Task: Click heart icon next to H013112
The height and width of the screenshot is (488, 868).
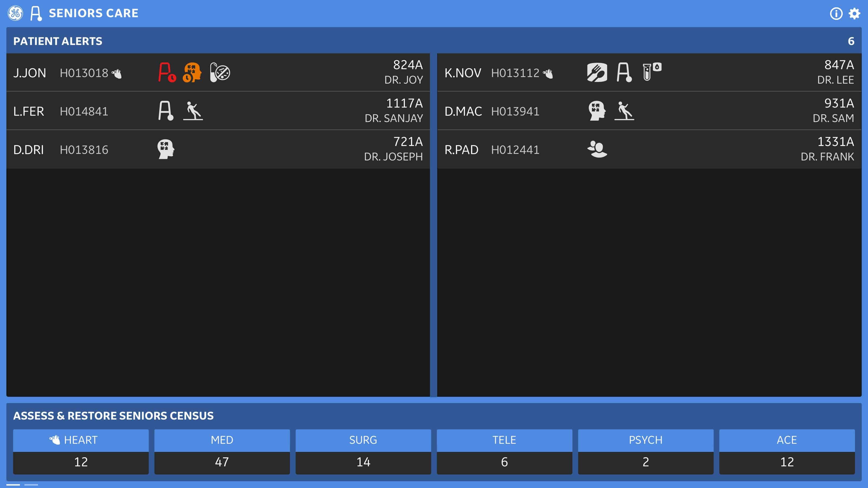Action: 548,73
